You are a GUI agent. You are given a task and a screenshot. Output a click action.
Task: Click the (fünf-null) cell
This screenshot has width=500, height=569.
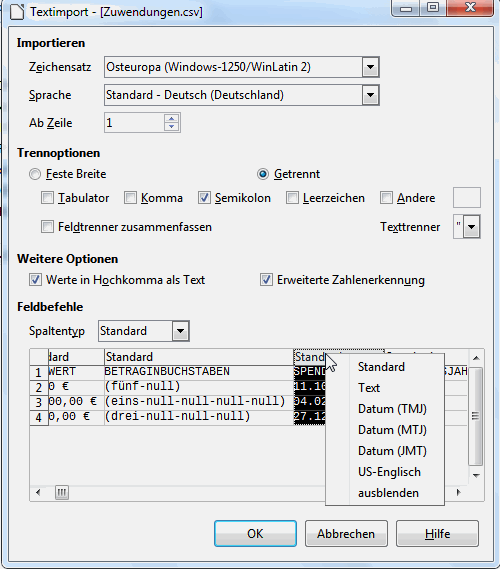pos(198,386)
